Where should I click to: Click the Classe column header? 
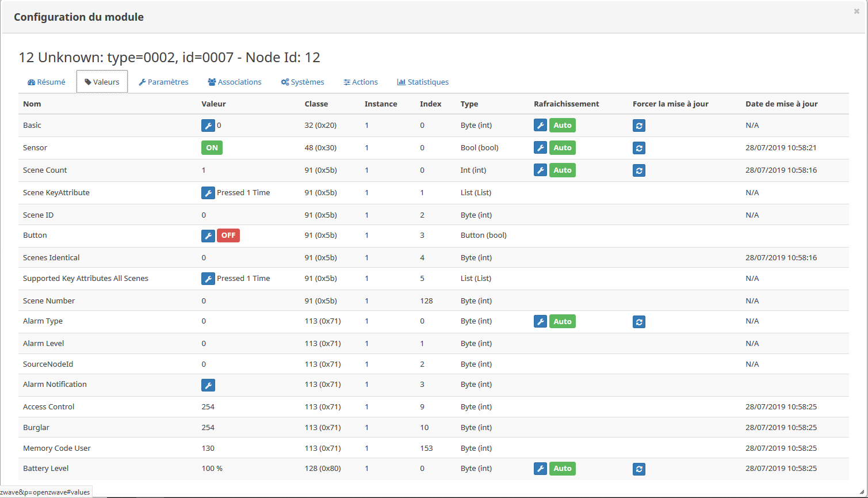316,104
